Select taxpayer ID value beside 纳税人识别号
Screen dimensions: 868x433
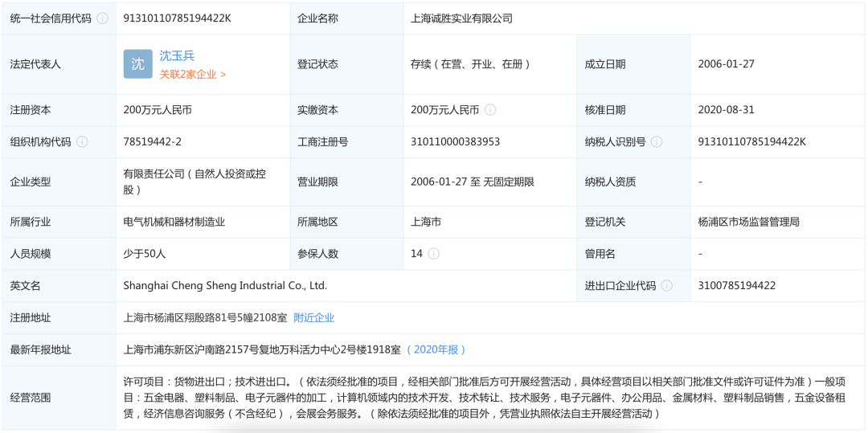[x=752, y=142]
